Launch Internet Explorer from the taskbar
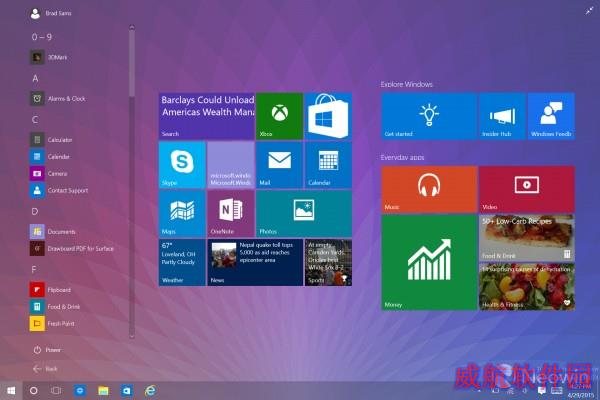 click(150, 390)
